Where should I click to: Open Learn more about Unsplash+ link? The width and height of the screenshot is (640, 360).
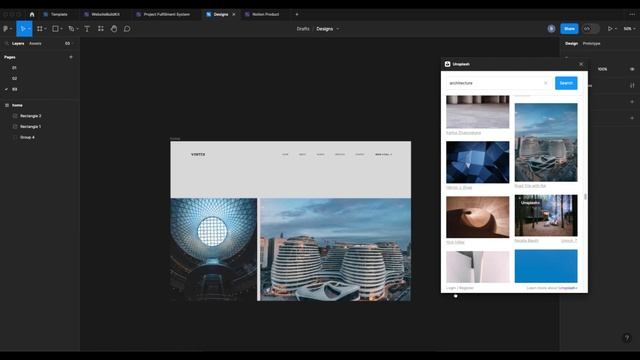tap(552, 288)
